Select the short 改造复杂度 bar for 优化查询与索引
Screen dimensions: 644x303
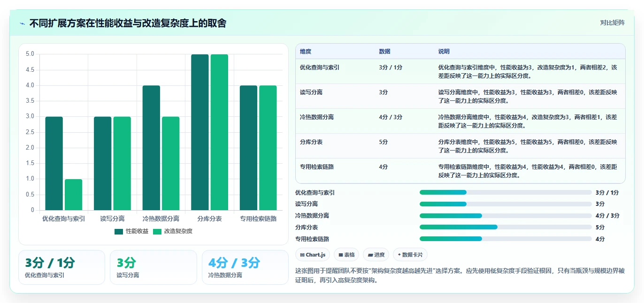pyautogui.click(x=73, y=195)
